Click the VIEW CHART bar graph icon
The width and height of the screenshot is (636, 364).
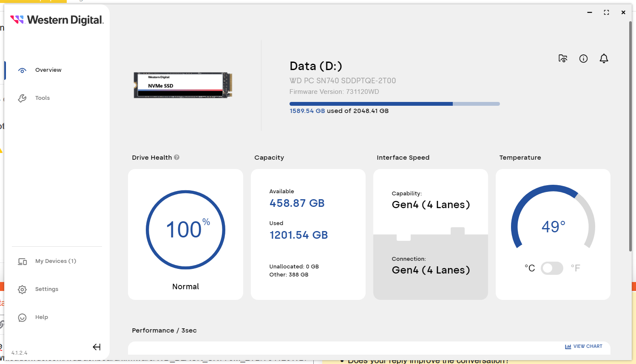(568, 347)
